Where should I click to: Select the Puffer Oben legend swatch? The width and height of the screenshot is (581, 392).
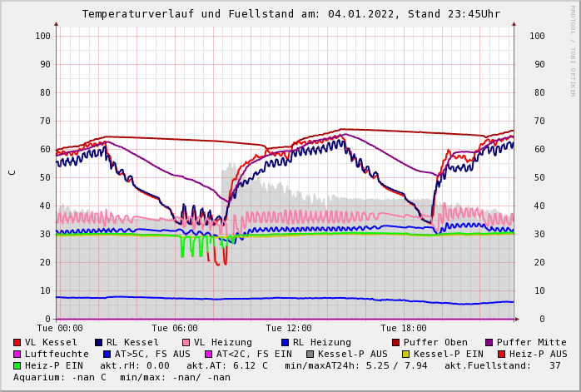395,342
